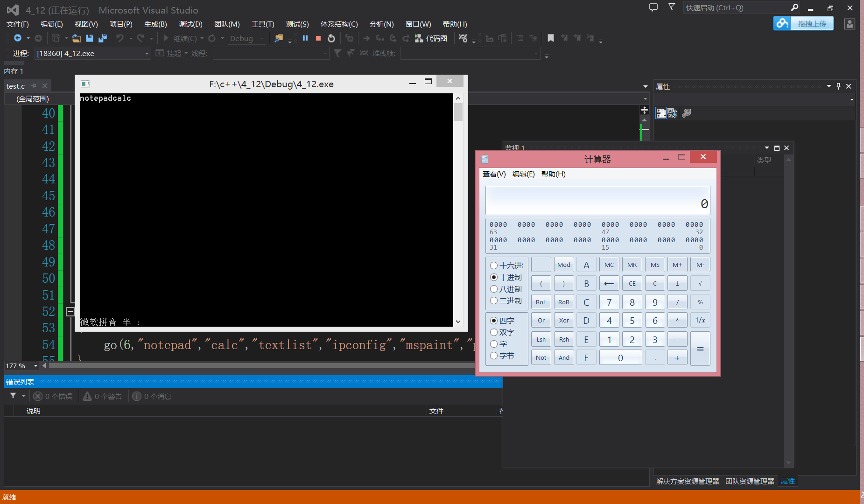
Task: Click the Calculator number 7 button
Action: (x=609, y=302)
